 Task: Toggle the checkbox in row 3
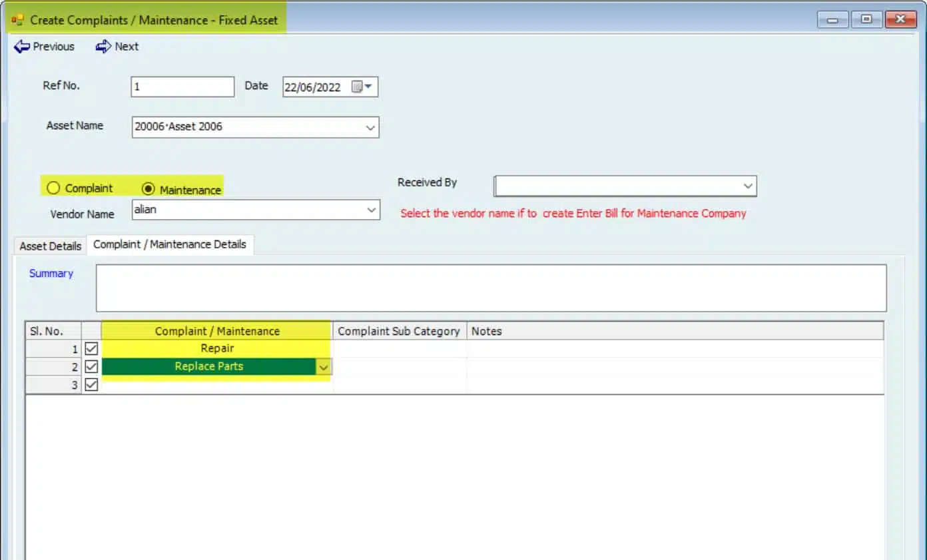[91, 385]
